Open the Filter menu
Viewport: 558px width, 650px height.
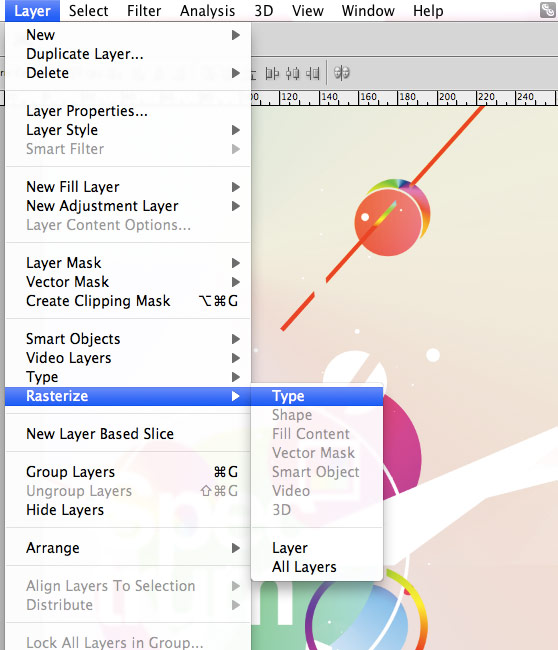(x=144, y=11)
